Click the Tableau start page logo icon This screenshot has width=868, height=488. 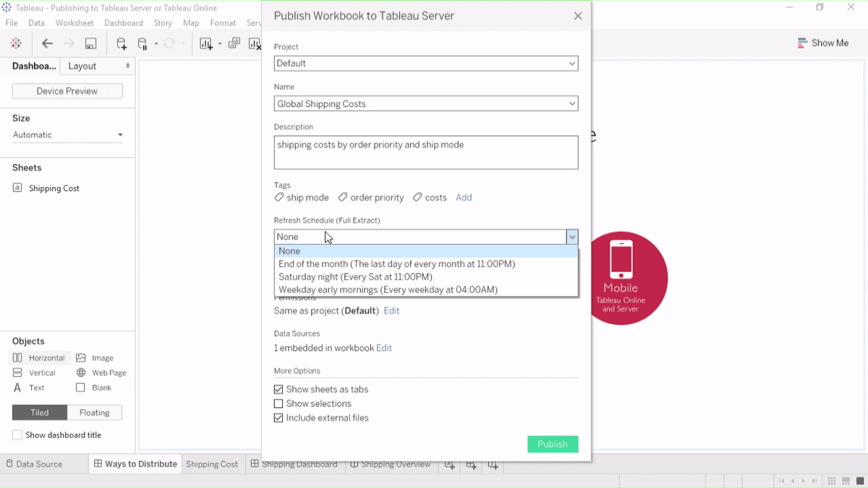click(16, 43)
